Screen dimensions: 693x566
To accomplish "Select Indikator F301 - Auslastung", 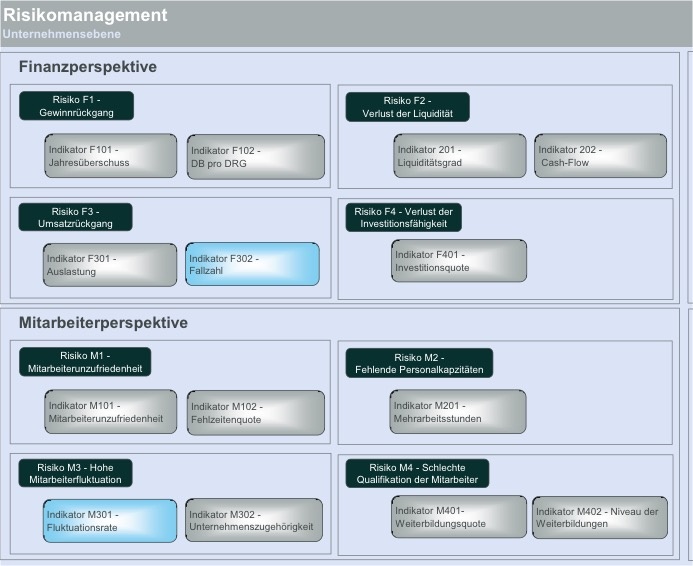I will coord(111,265).
